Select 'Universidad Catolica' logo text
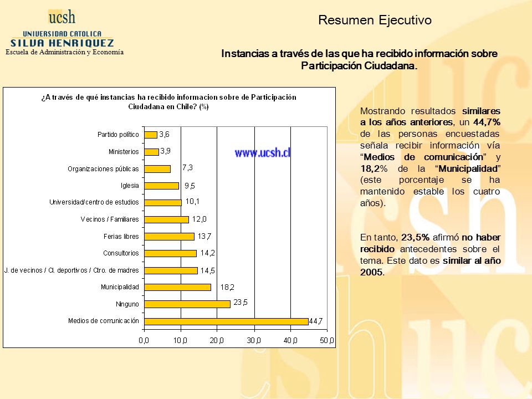Image resolution: width=532 pixels, height=399 pixels. [x=62, y=34]
